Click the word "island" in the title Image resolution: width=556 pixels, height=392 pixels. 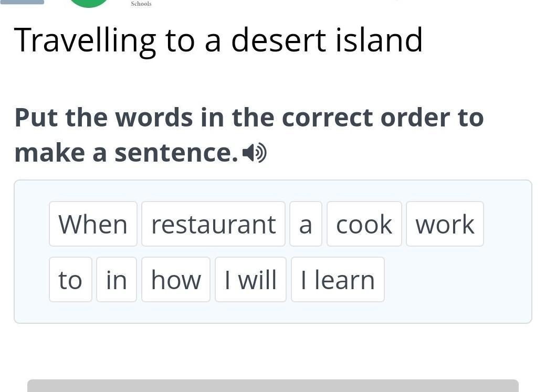click(x=379, y=40)
